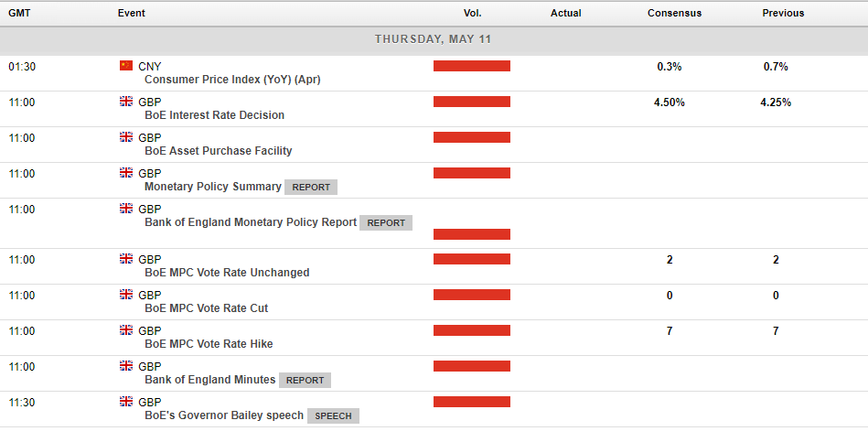
Task: Open Monetary Policy Summary event
Action: [x=213, y=187]
